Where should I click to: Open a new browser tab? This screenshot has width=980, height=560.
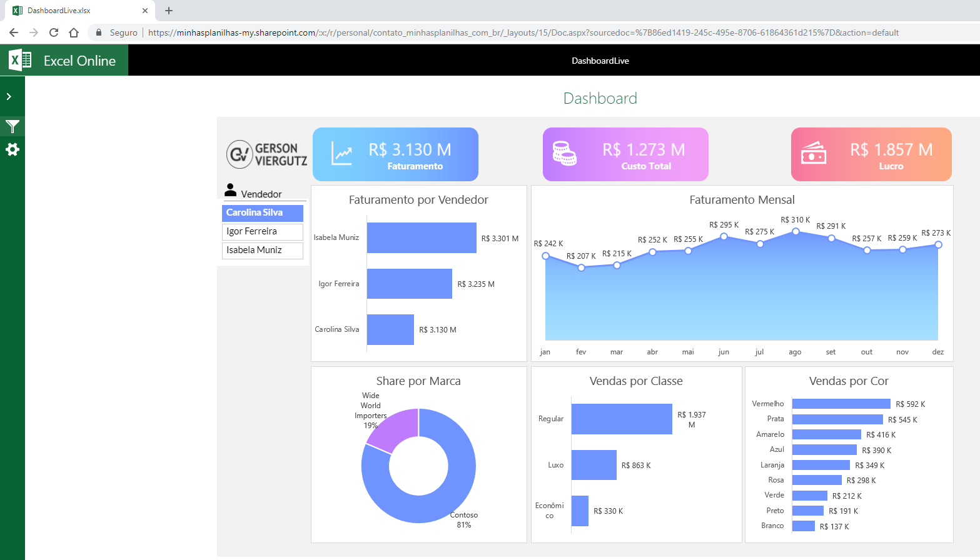coord(168,10)
